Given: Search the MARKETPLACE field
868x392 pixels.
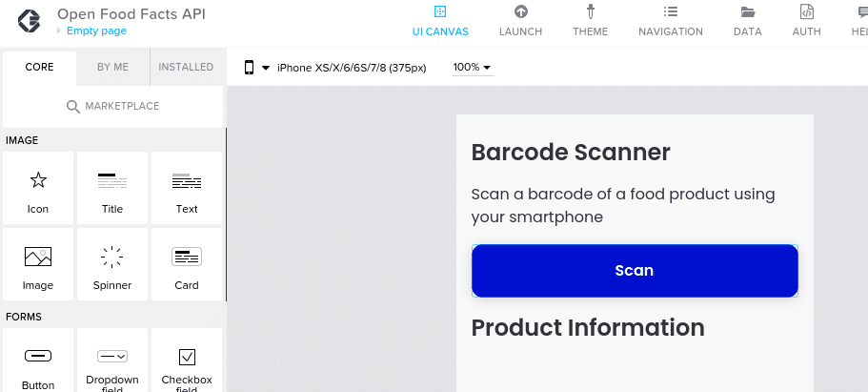Looking at the screenshot, I should pos(113,106).
